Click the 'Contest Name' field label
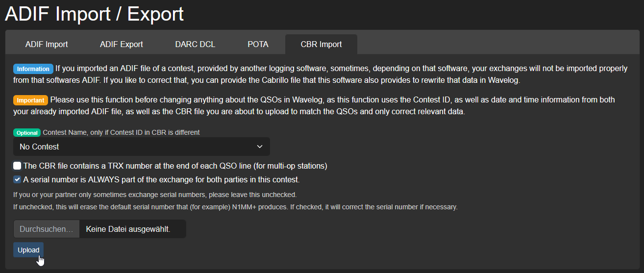The width and height of the screenshot is (644, 273). click(x=121, y=132)
